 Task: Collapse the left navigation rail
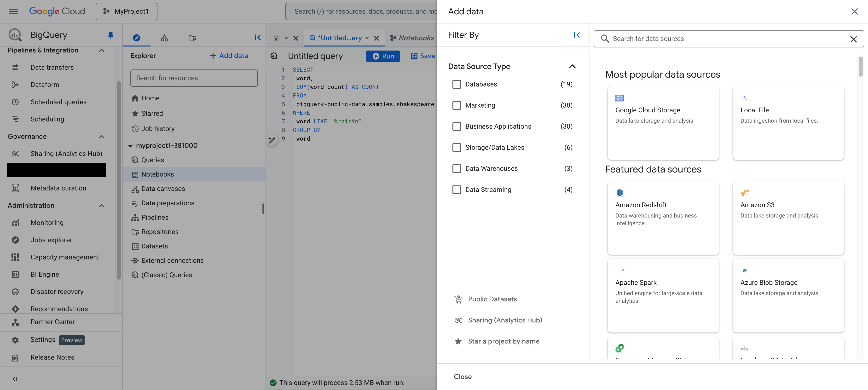pyautogui.click(x=15, y=379)
